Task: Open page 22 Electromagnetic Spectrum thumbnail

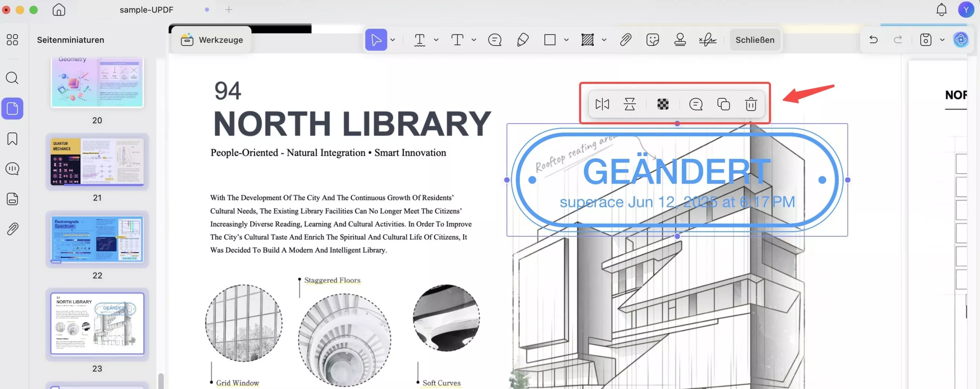Action: coord(97,239)
